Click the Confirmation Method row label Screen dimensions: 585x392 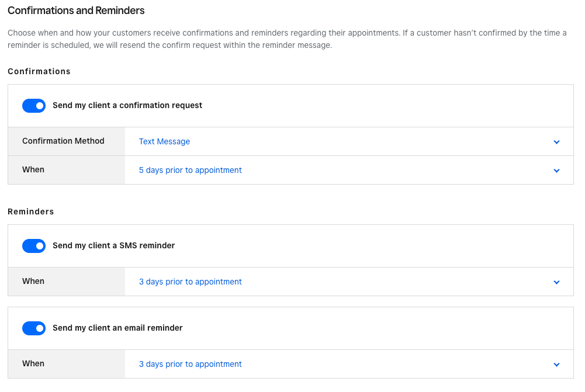coord(63,141)
